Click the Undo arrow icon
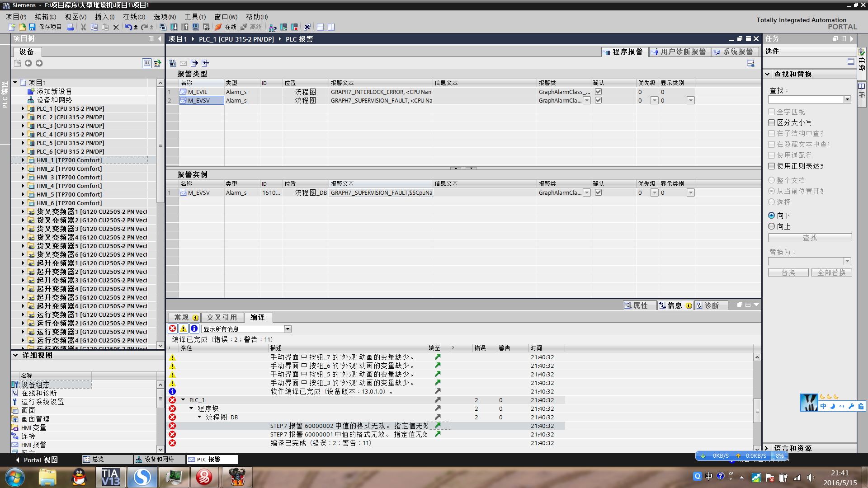Viewport: 868px width, 488px height. (129, 27)
